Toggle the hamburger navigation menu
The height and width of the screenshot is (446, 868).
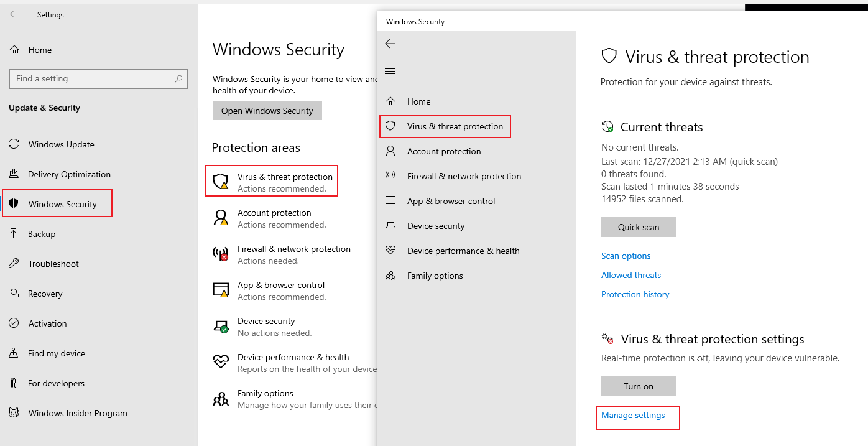coord(390,71)
